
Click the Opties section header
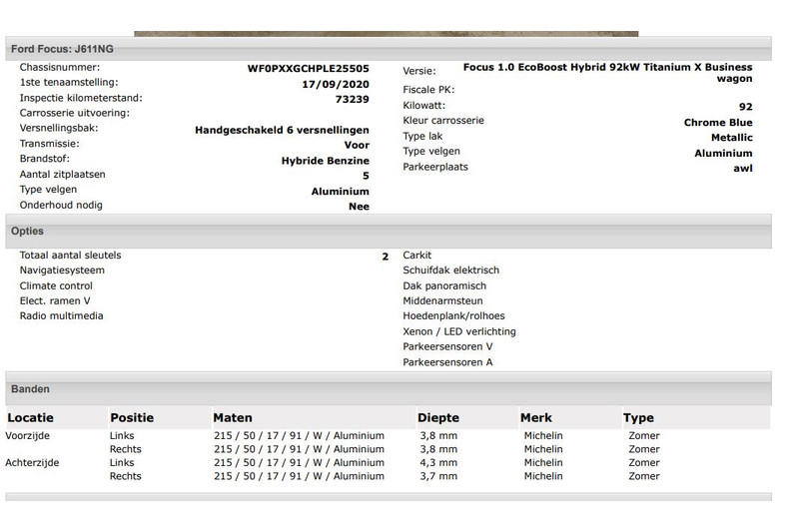click(x=27, y=231)
